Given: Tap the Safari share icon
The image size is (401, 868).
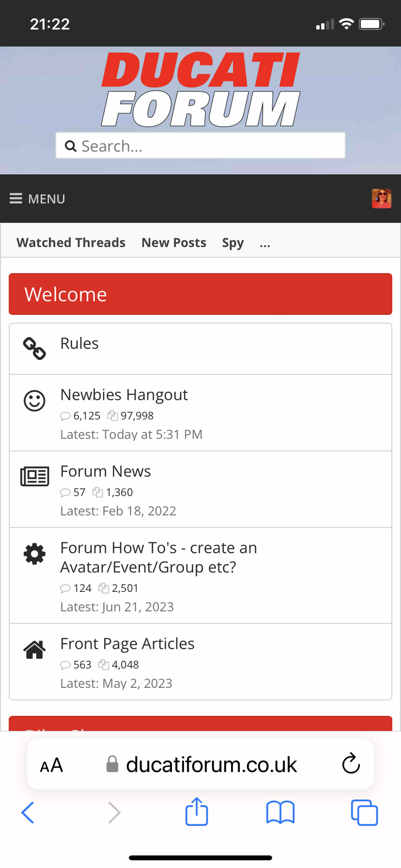Looking at the screenshot, I should pos(196,812).
